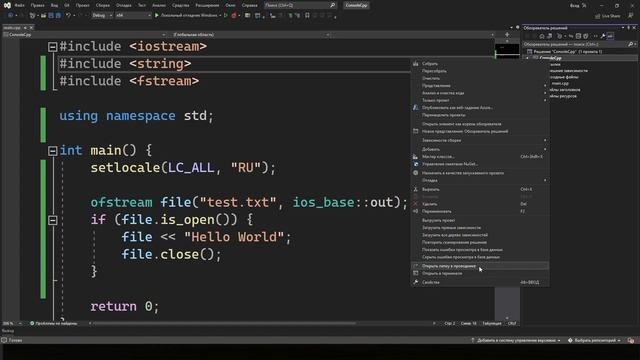
Task: Select "Открыть папку в проводнике" entry
Action: (480, 266)
